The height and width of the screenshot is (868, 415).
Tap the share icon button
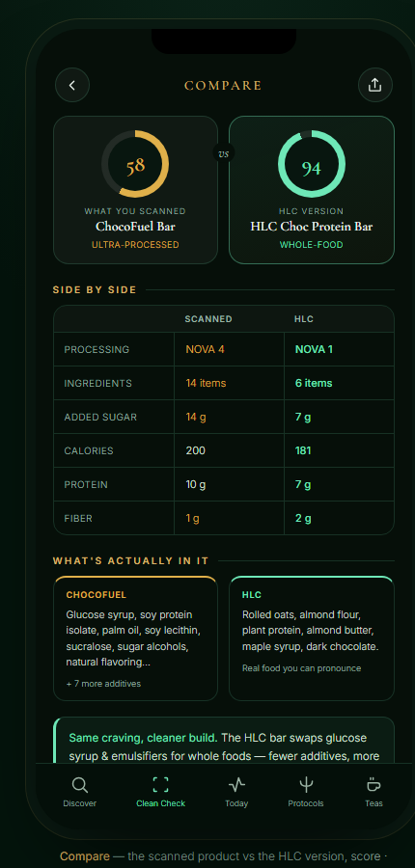[x=375, y=85]
